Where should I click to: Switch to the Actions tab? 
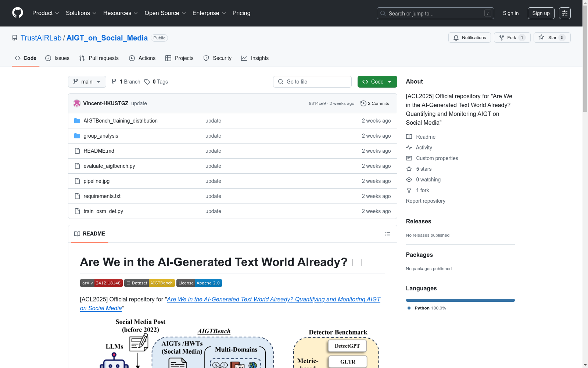(x=142, y=58)
